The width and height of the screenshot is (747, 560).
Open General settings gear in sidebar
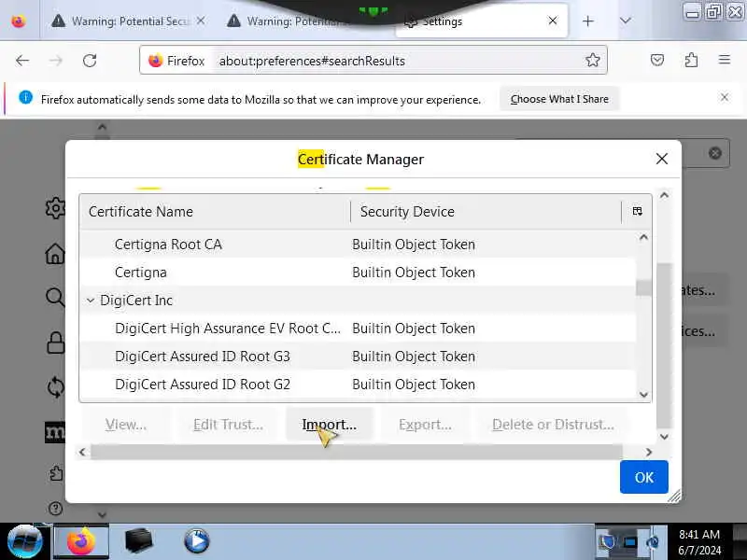click(56, 208)
